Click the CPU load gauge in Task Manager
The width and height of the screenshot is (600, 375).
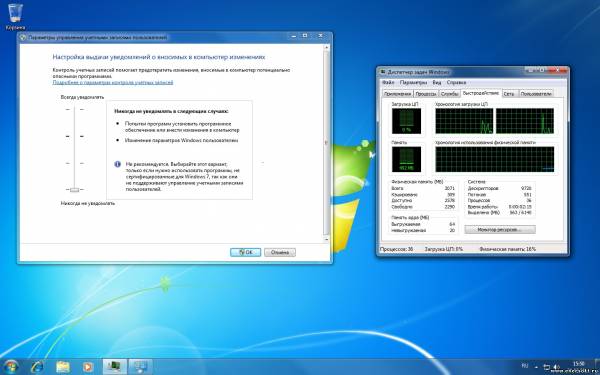pos(406,121)
